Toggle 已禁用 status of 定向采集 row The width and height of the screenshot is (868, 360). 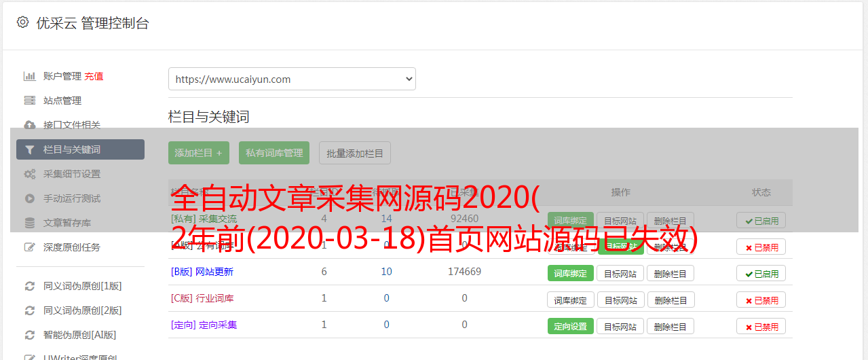(x=761, y=326)
